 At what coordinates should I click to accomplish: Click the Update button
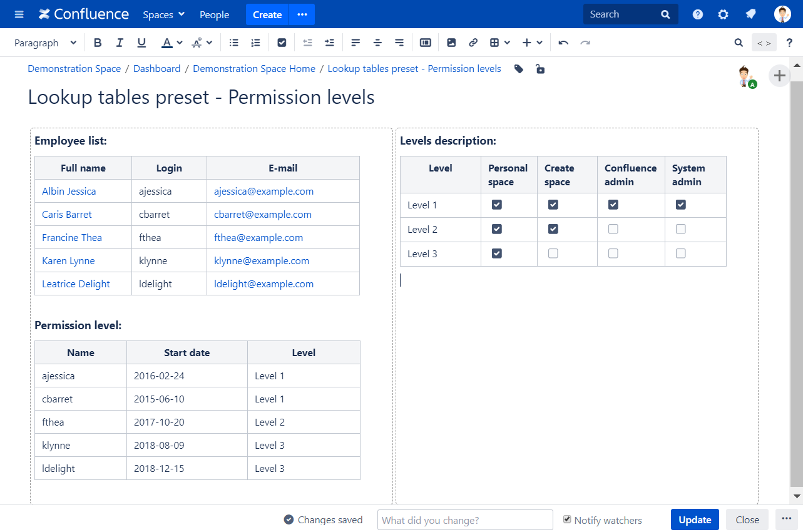(x=694, y=519)
